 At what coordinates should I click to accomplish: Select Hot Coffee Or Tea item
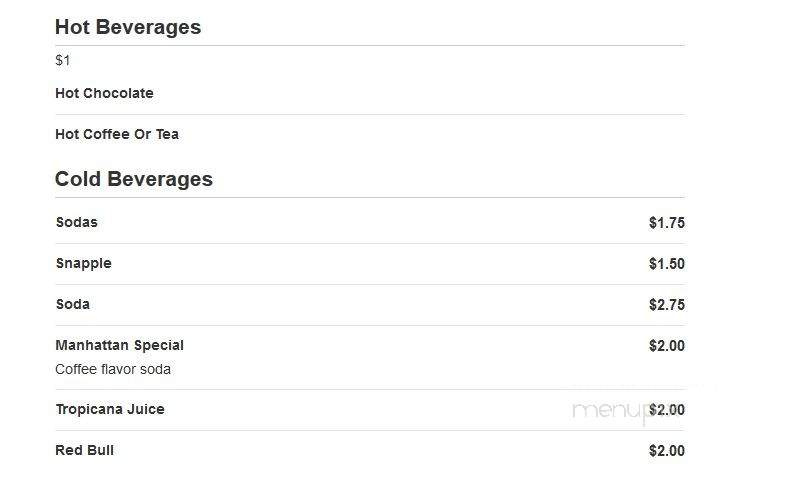coord(117,135)
